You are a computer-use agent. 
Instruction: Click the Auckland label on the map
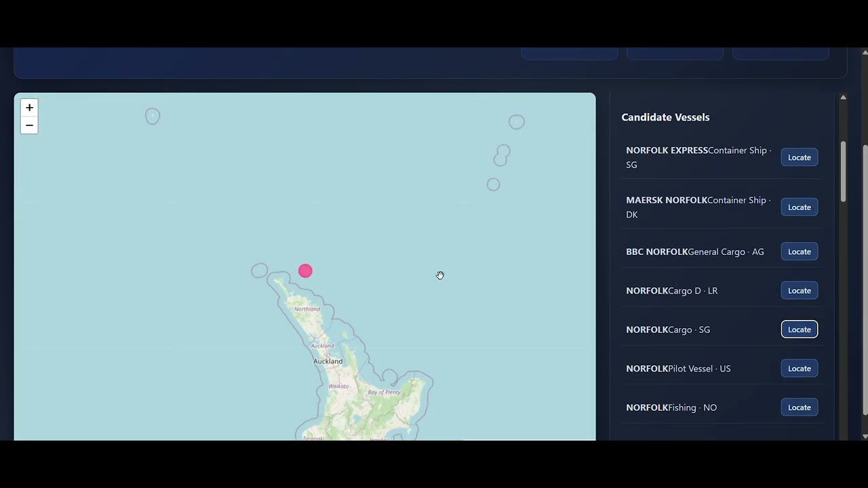328,361
